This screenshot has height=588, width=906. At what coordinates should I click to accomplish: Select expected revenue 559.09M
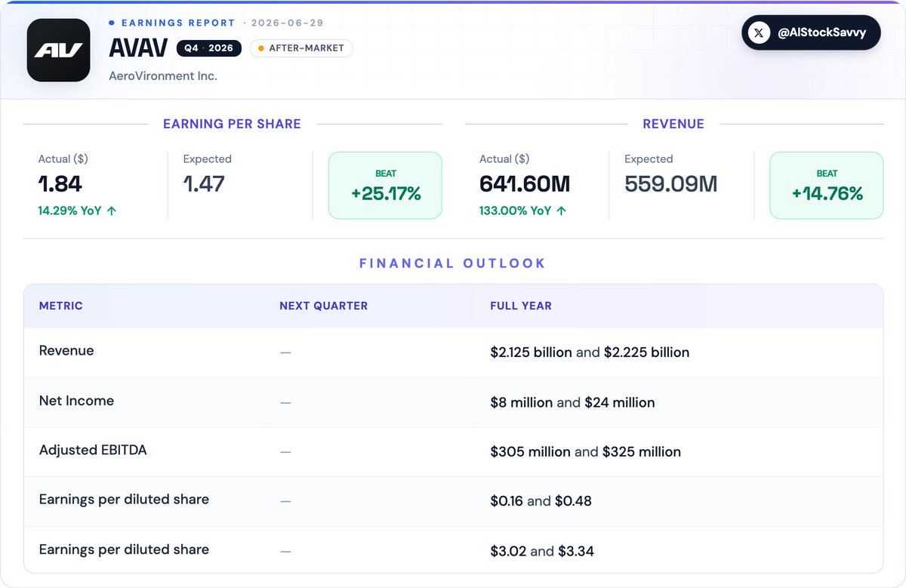(x=670, y=183)
